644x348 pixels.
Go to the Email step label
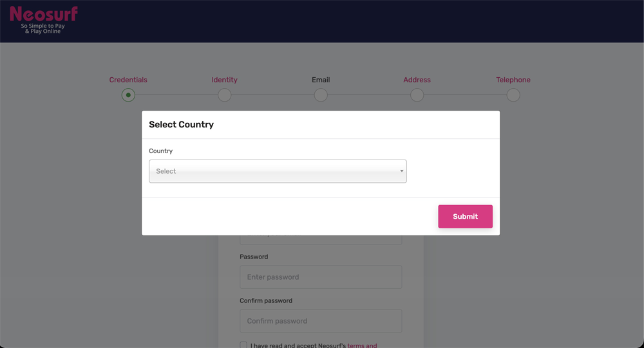coord(321,80)
